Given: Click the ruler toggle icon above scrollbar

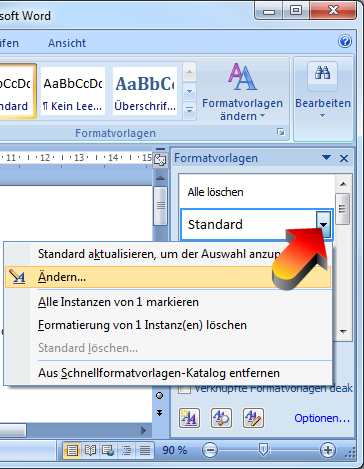Looking at the screenshot, I should [160, 160].
